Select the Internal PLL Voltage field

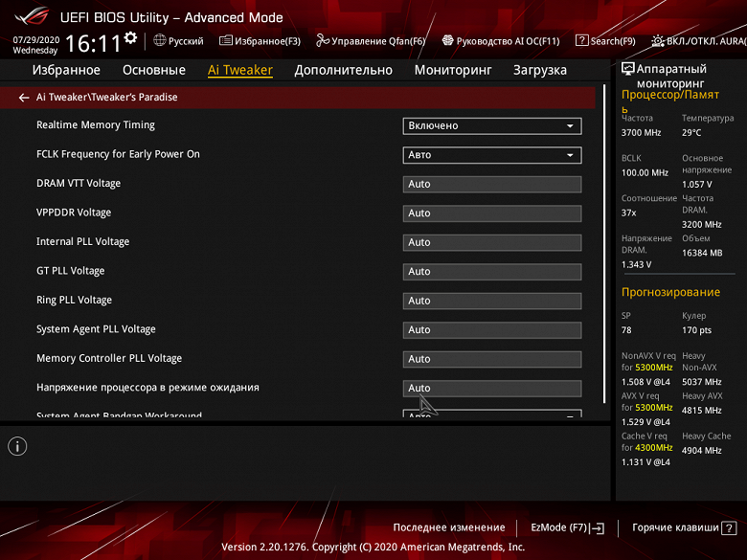click(492, 242)
